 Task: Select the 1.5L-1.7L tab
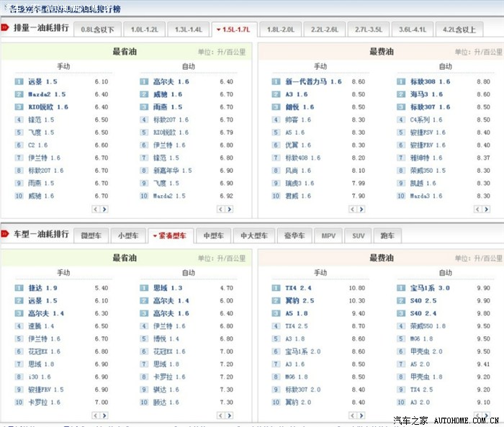[x=234, y=30]
